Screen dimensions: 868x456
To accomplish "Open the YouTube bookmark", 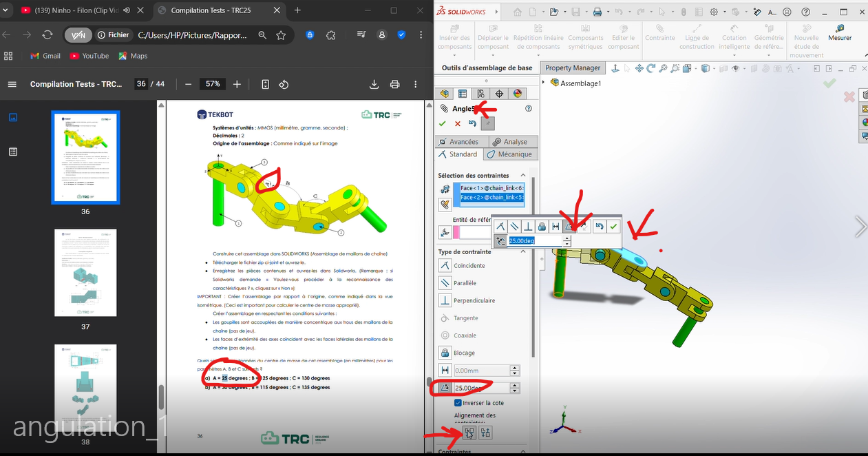I will click(88, 56).
